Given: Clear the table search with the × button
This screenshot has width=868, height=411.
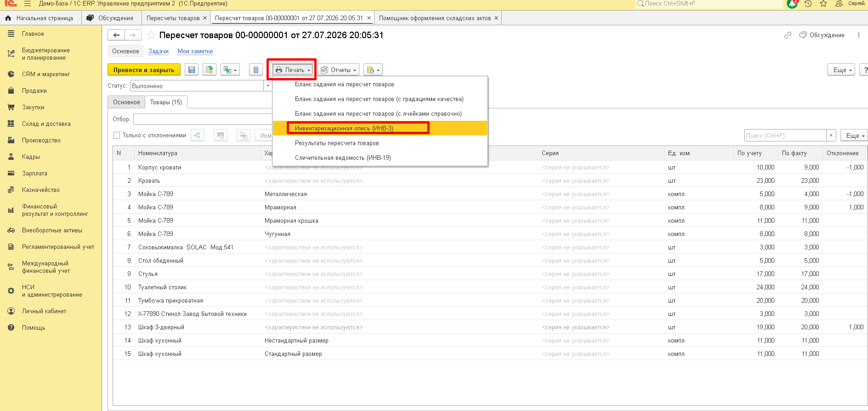Looking at the screenshot, I should 831,135.
